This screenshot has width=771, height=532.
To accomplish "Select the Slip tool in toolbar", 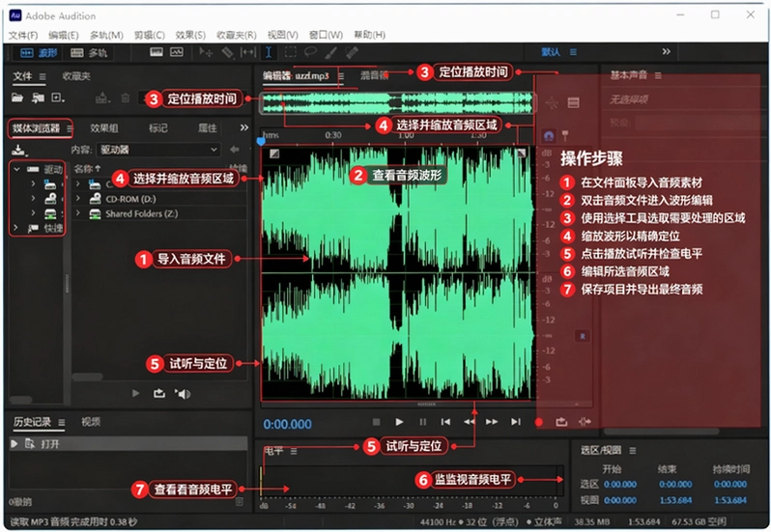I will coord(247,52).
